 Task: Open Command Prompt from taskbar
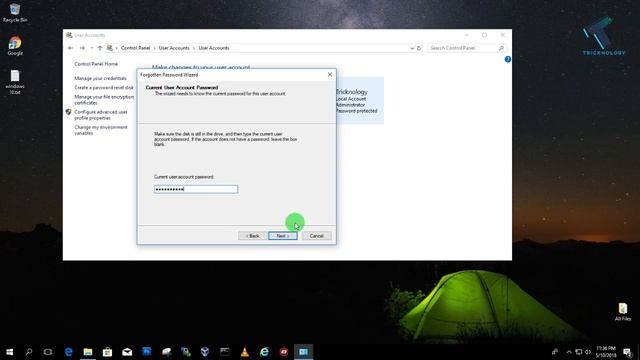click(225, 352)
